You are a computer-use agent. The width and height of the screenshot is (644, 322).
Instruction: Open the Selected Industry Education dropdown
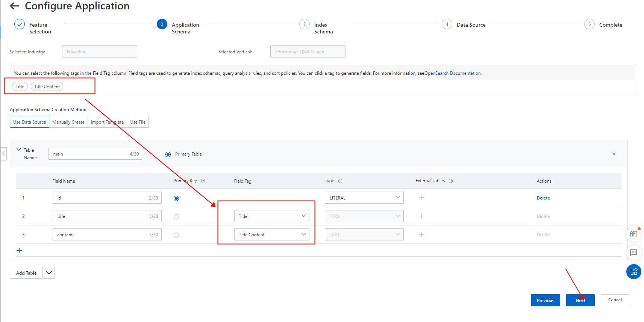coord(100,51)
